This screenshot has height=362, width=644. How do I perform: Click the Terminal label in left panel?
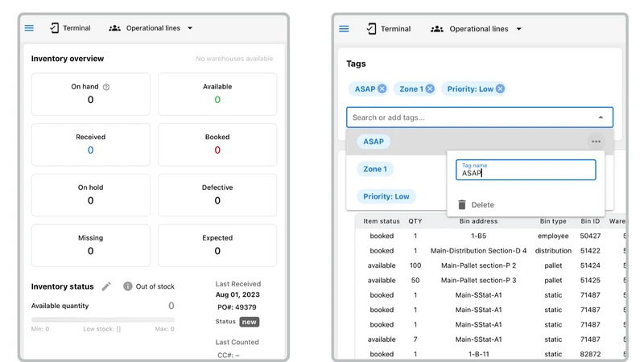point(76,28)
